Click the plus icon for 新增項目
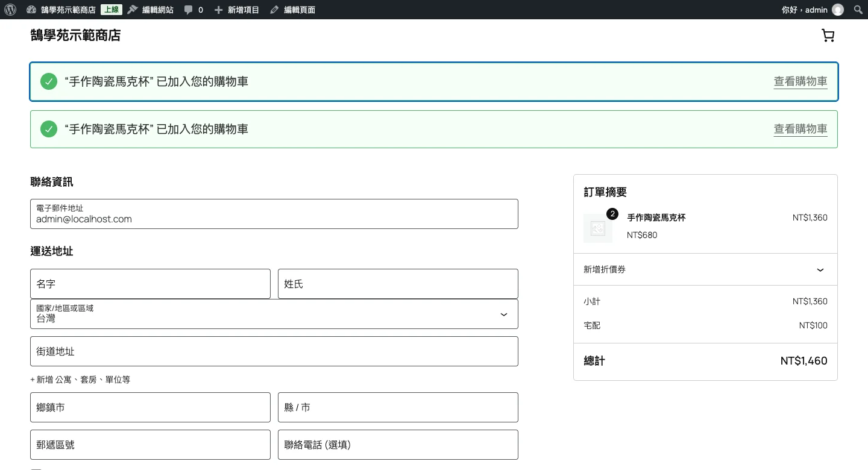This screenshot has width=868, height=470. pyautogui.click(x=219, y=10)
